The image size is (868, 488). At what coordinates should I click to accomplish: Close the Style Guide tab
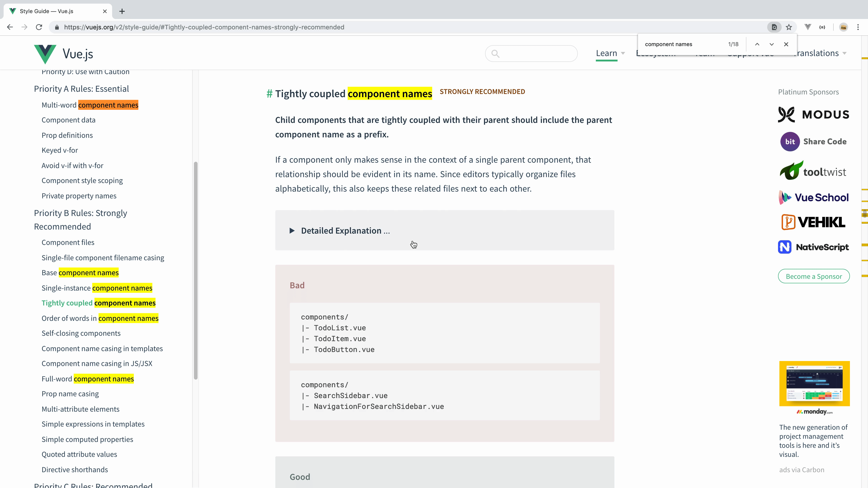105,12
